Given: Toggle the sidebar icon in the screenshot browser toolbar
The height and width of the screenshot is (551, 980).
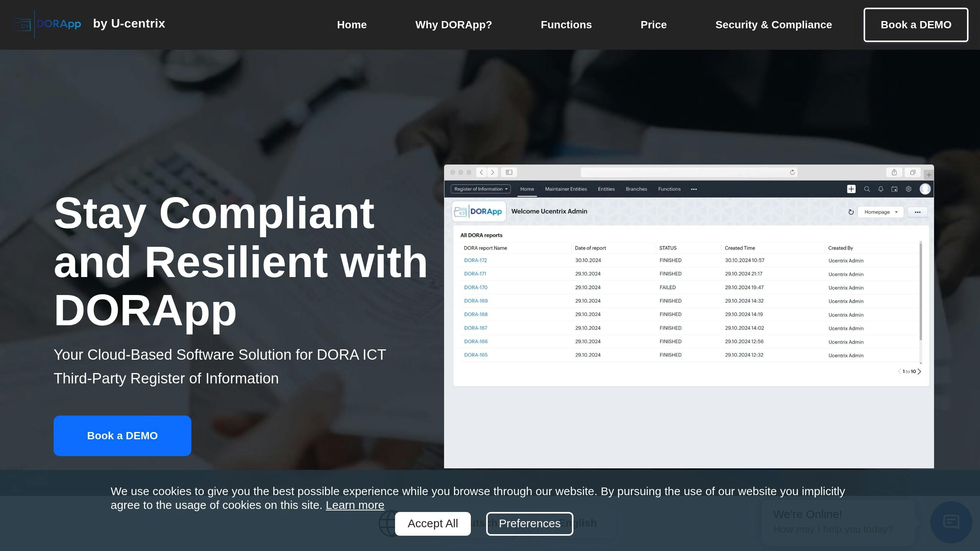Looking at the screenshot, I should tap(509, 172).
